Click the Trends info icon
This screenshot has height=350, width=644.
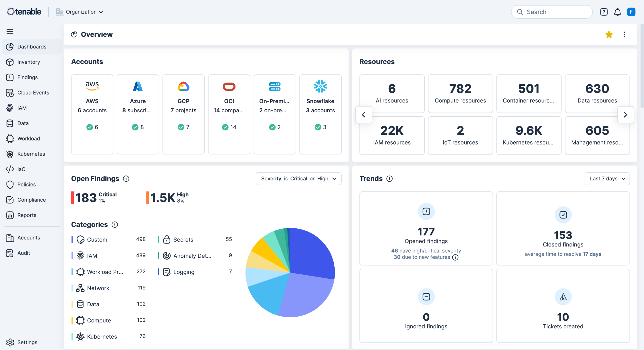coord(389,179)
